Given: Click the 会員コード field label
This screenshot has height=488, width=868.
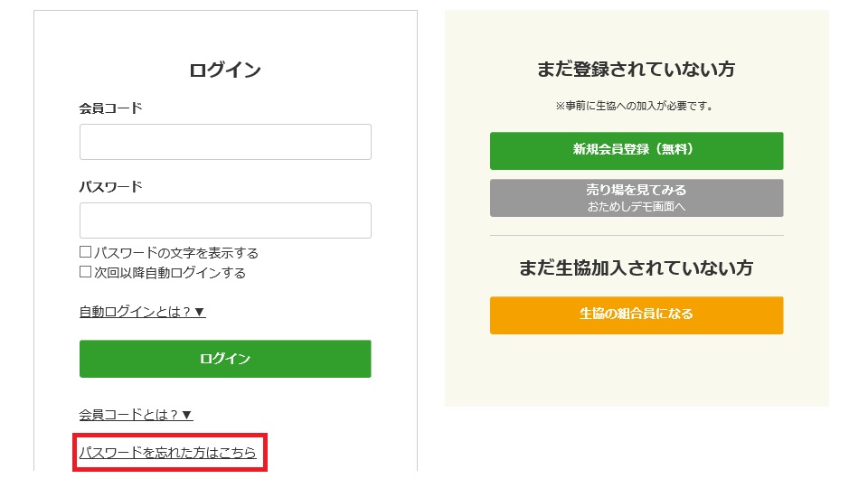Looking at the screenshot, I should pos(110,108).
